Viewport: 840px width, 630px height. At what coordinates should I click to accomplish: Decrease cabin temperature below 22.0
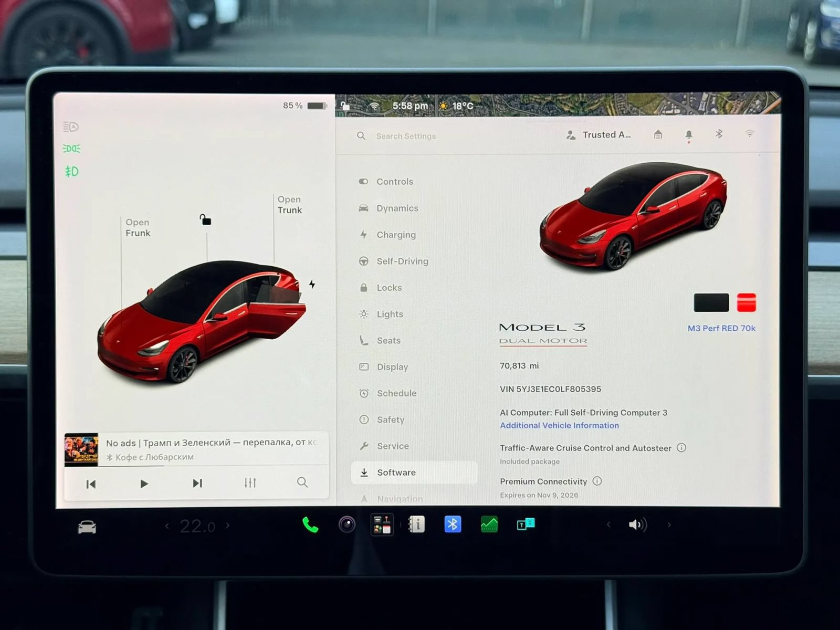click(167, 526)
